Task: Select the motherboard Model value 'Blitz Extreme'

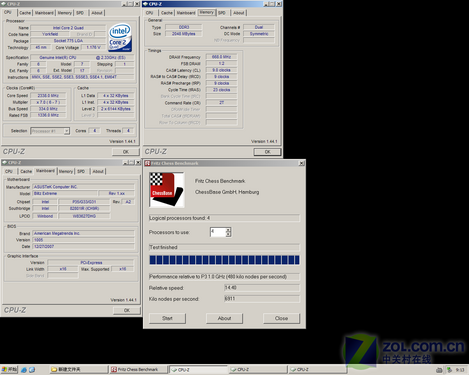Action: pos(65,193)
